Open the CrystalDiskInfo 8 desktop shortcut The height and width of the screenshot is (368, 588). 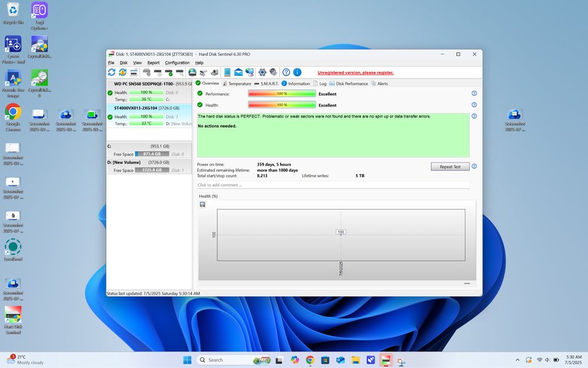(x=39, y=84)
